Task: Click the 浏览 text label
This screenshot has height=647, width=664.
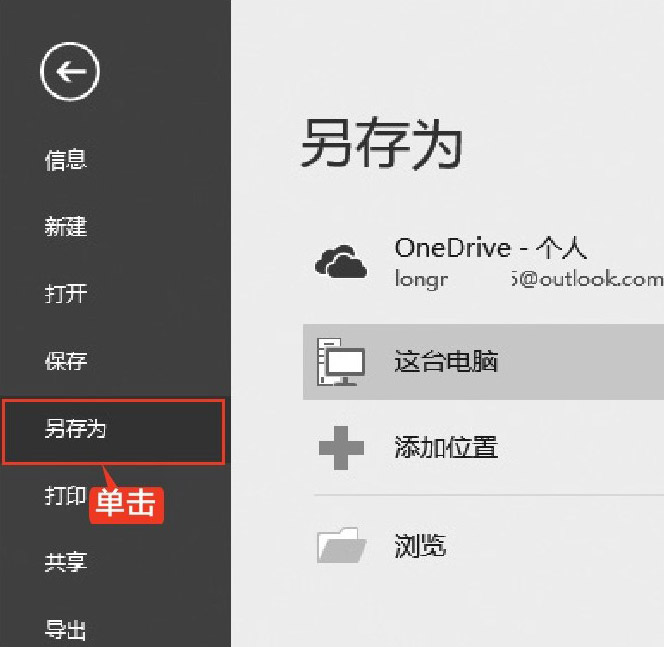Action: (x=420, y=545)
